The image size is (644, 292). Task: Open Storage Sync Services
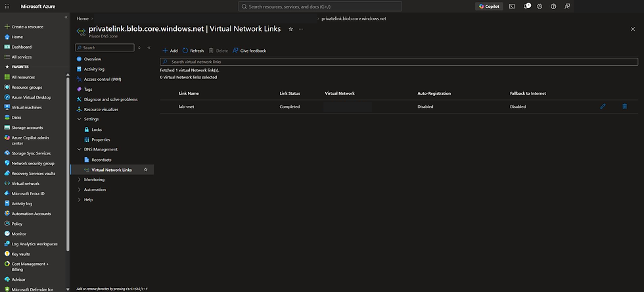[x=27, y=153]
